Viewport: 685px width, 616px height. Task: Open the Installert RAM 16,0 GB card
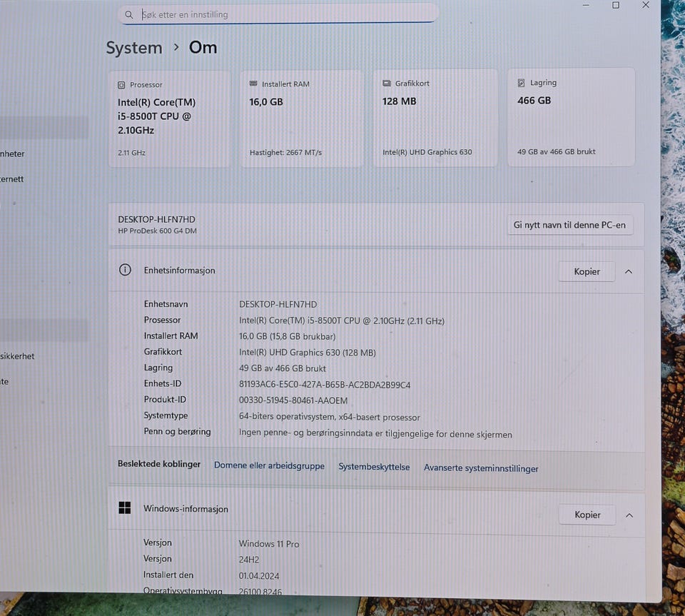pyautogui.click(x=302, y=118)
